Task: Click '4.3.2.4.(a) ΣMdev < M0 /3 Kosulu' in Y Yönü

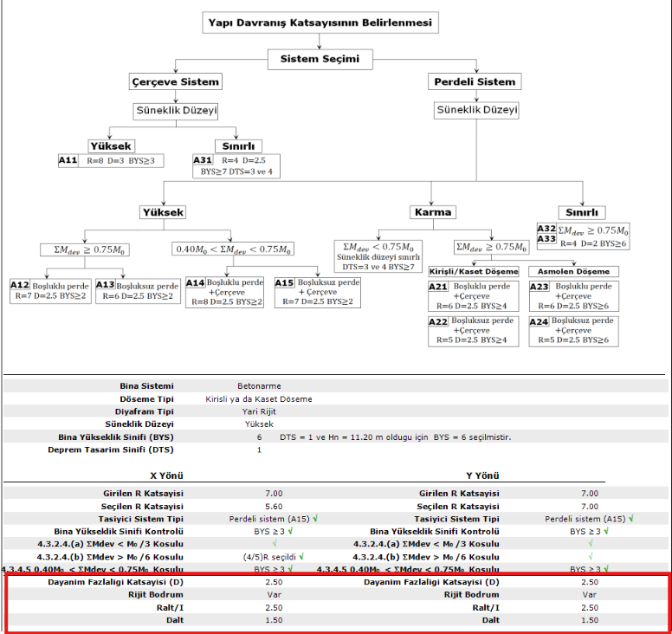Action: 426,544
